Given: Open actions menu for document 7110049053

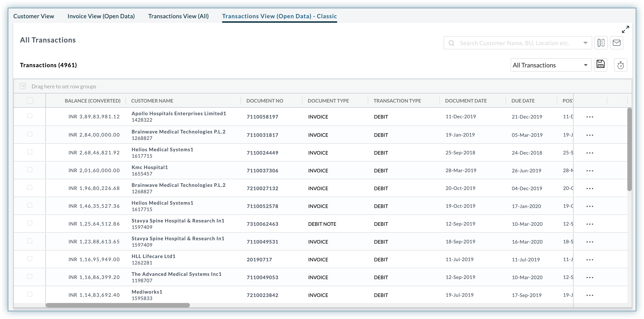Looking at the screenshot, I should click(590, 277).
